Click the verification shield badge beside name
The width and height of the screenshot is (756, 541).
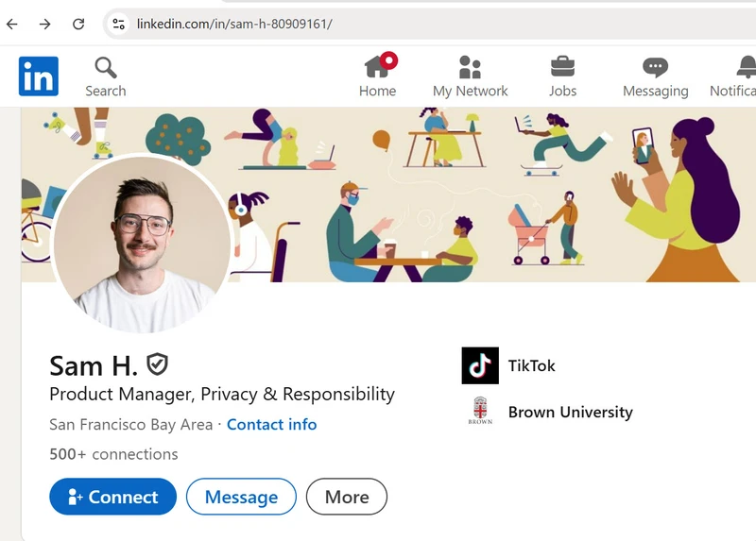(x=157, y=364)
